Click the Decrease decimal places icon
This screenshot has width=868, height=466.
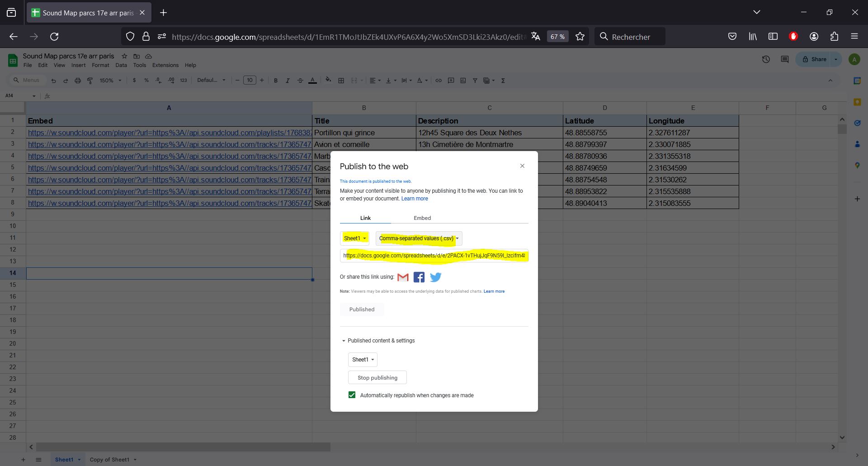tap(158, 80)
